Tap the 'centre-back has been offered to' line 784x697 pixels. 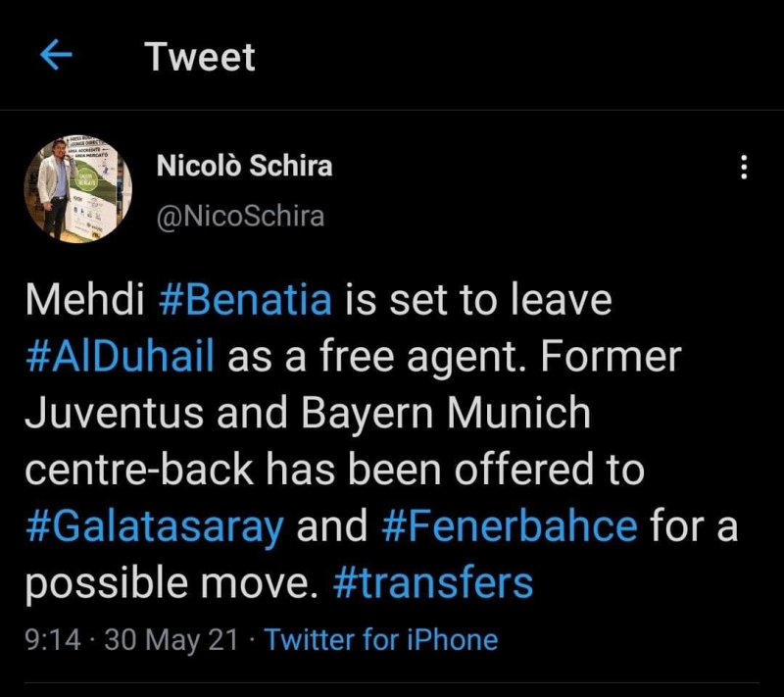333,471
